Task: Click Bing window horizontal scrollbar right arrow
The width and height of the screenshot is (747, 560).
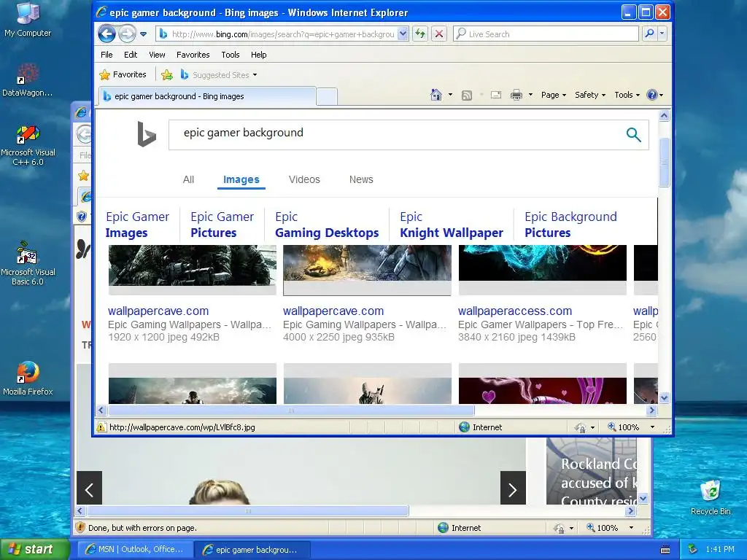Action: coord(651,410)
